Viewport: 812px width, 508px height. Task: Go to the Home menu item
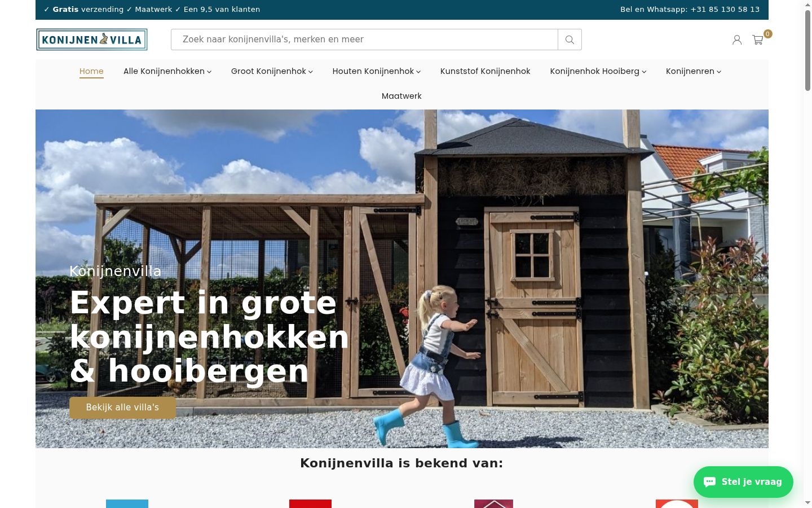coord(91,71)
